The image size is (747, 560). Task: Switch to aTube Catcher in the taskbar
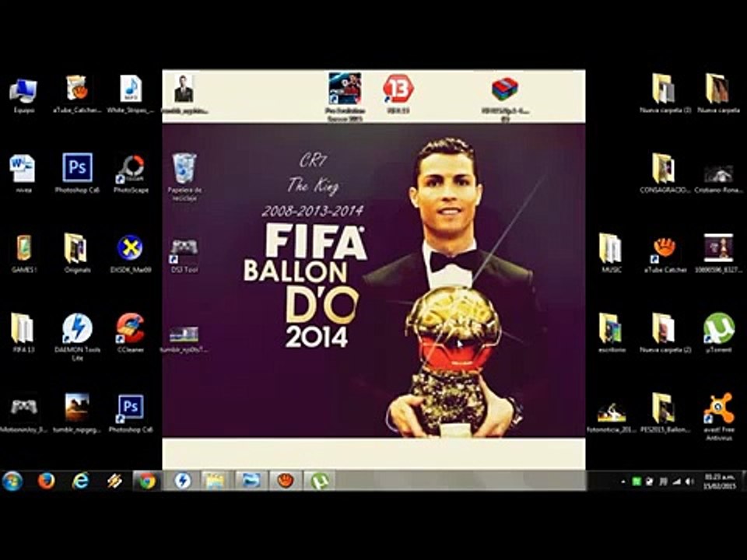pos(286,481)
